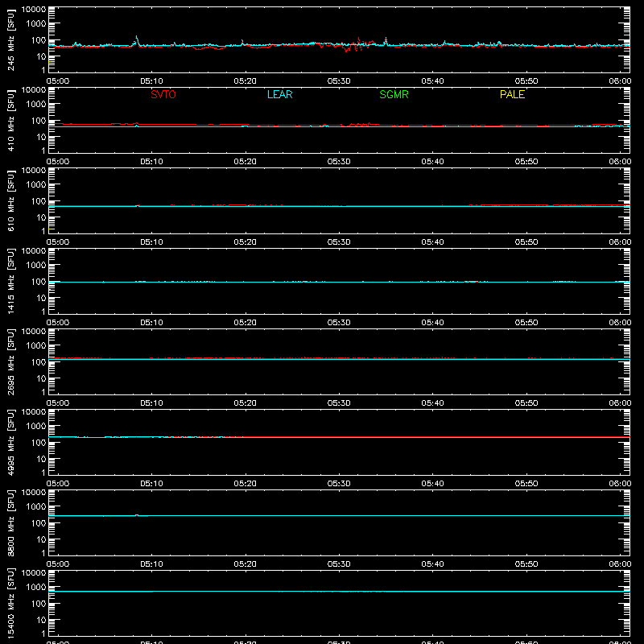
Task: Click the 10 y-axis value of the 4995 MHz plot
Action: point(42,459)
